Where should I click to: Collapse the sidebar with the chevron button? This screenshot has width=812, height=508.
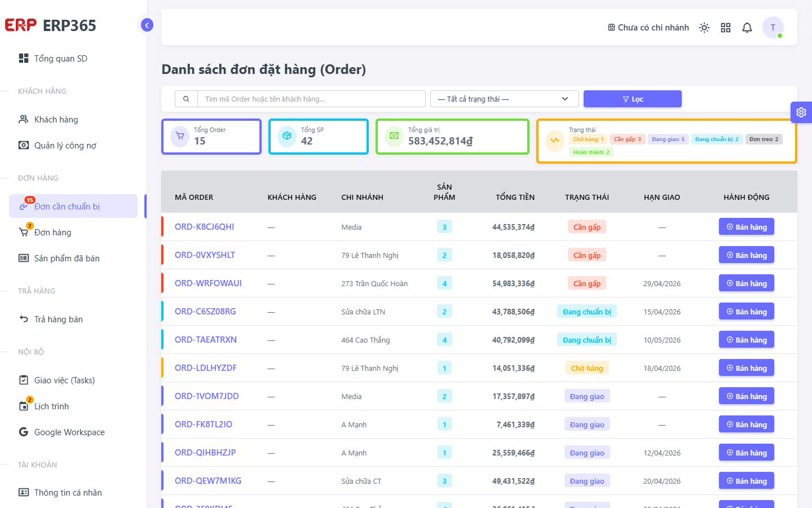pos(147,25)
